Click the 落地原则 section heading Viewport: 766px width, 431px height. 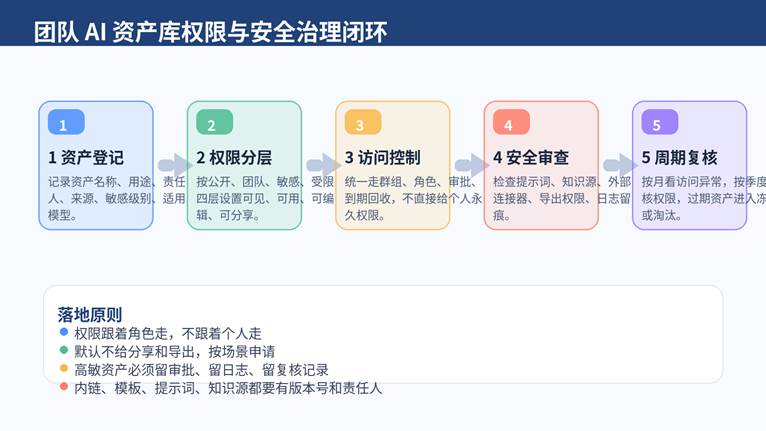pyautogui.click(x=90, y=314)
